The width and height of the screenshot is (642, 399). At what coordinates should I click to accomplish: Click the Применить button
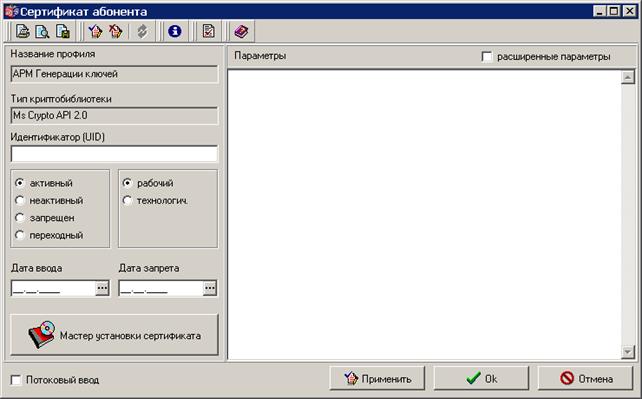click(x=377, y=379)
